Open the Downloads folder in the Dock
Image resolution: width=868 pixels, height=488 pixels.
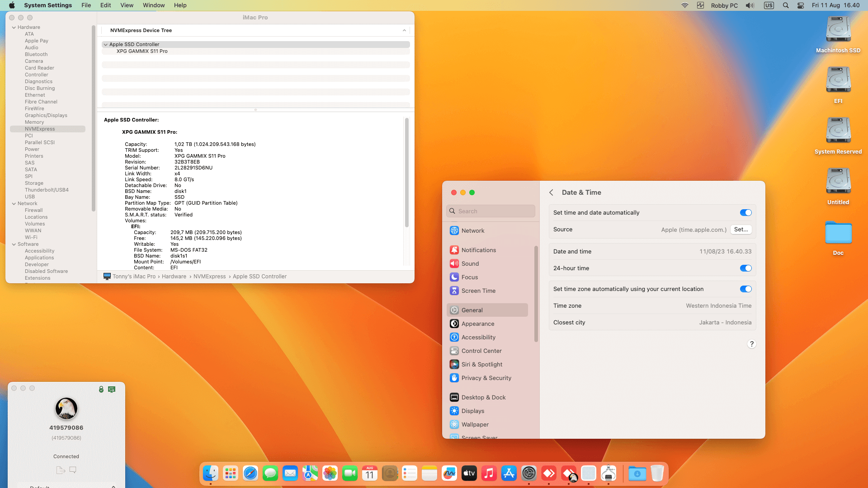[637, 473]
